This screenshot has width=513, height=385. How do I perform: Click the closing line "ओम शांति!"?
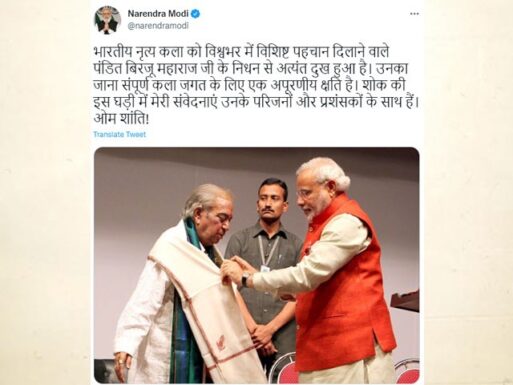[121, 119]
